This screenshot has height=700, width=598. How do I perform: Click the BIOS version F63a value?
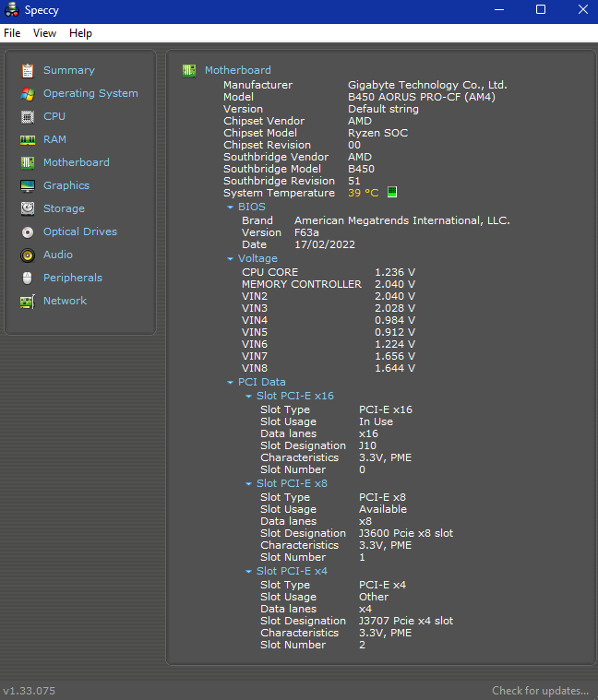[x=306, y=232]
